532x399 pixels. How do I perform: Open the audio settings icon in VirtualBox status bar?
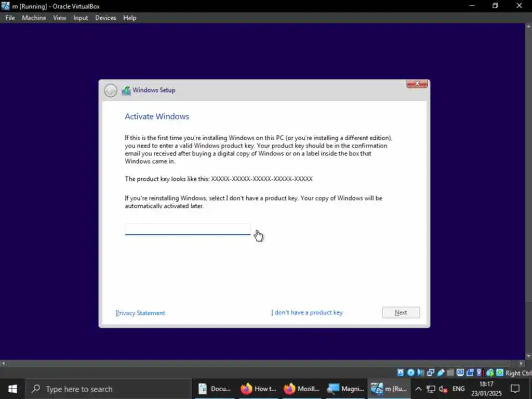point(421,373)
